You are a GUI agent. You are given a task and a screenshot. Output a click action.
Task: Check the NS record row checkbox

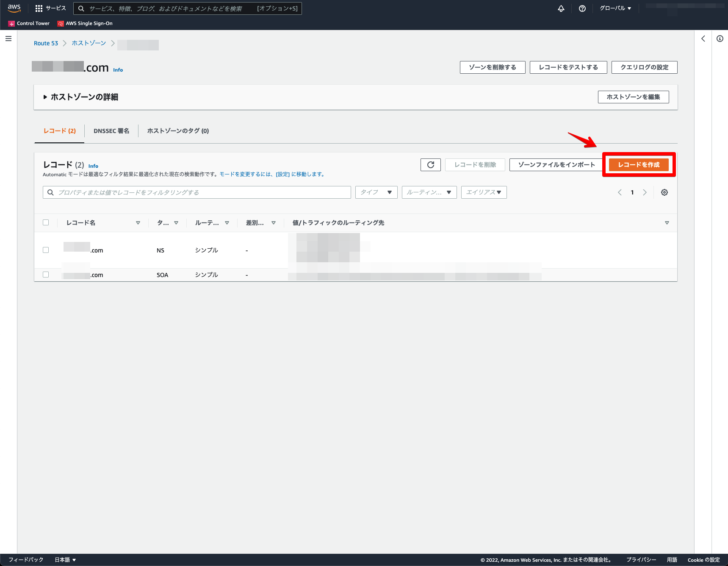click(46, 250)
